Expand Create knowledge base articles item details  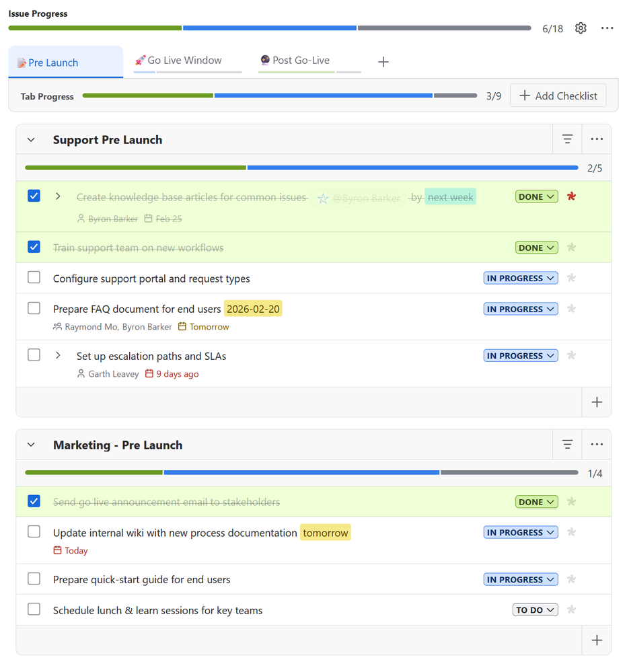58,196
